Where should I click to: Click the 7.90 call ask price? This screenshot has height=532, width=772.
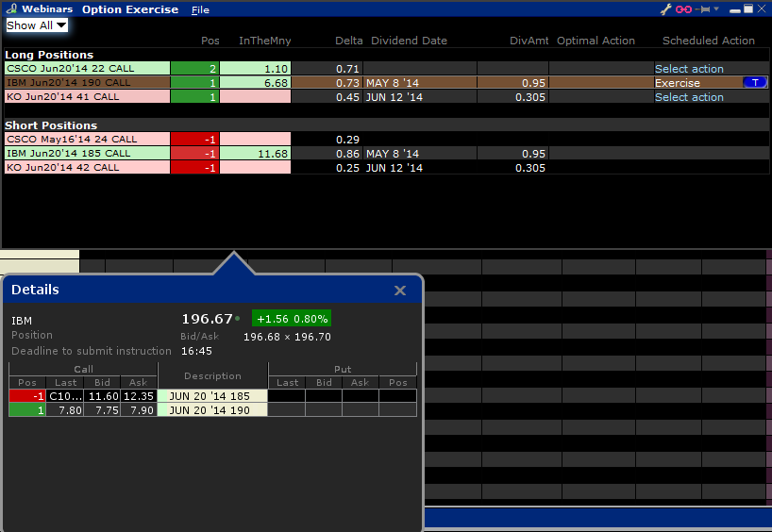(139, 410)
